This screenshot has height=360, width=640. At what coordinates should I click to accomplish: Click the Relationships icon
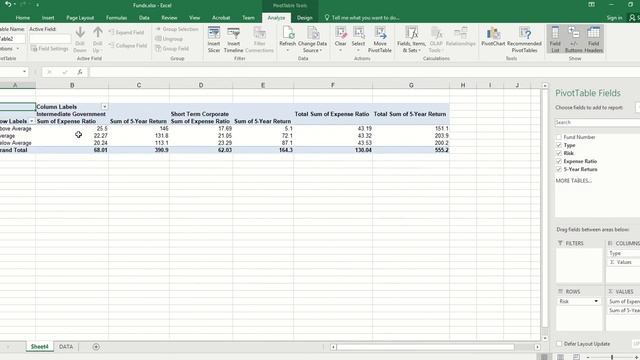[461, 33]
